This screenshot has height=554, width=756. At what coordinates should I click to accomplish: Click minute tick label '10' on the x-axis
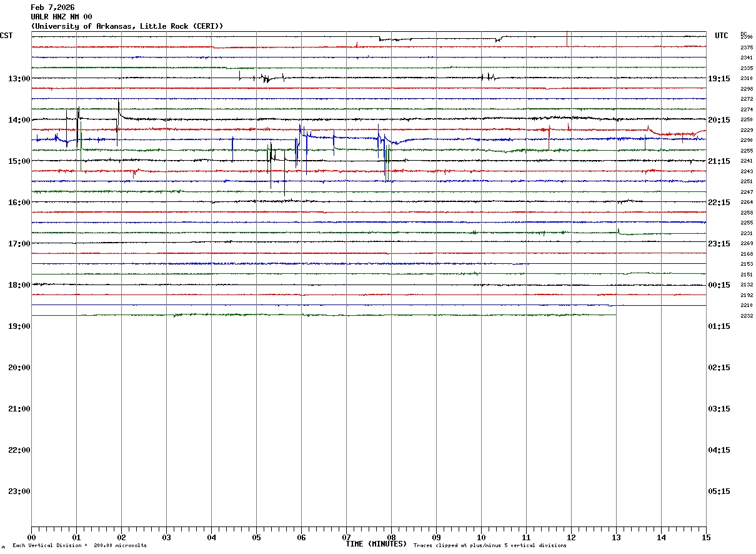pyautogui.click(x=481, y=537)
